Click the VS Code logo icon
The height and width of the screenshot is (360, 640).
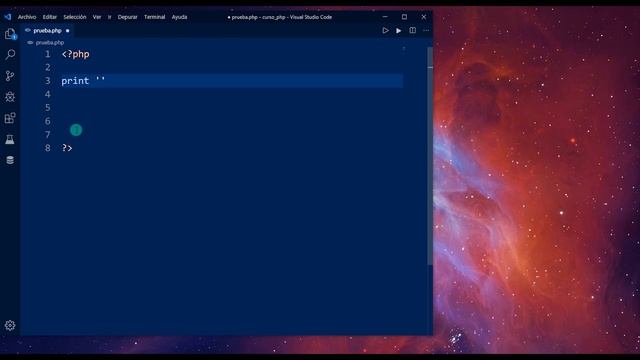tap(8, 17)
